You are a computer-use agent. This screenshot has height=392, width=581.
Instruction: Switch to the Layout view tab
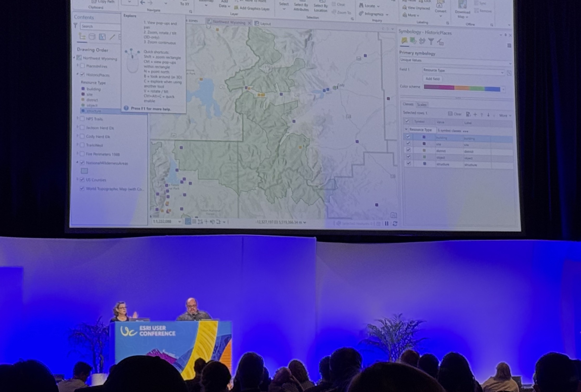(263, 24)
